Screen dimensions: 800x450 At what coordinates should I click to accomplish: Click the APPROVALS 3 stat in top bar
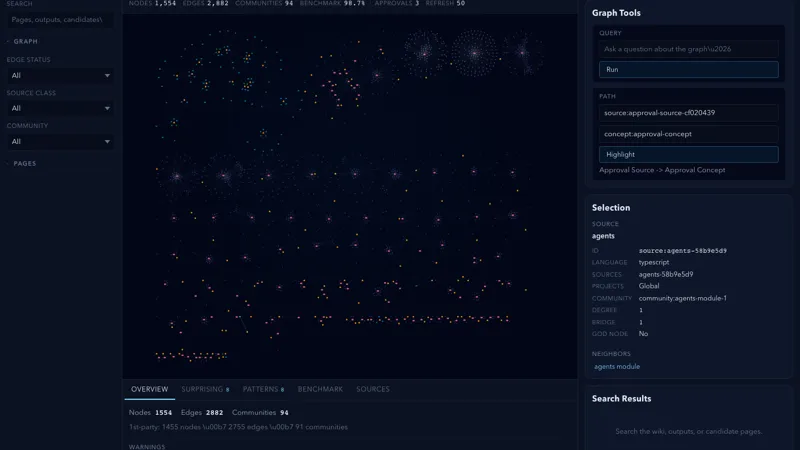coord(396,3)
